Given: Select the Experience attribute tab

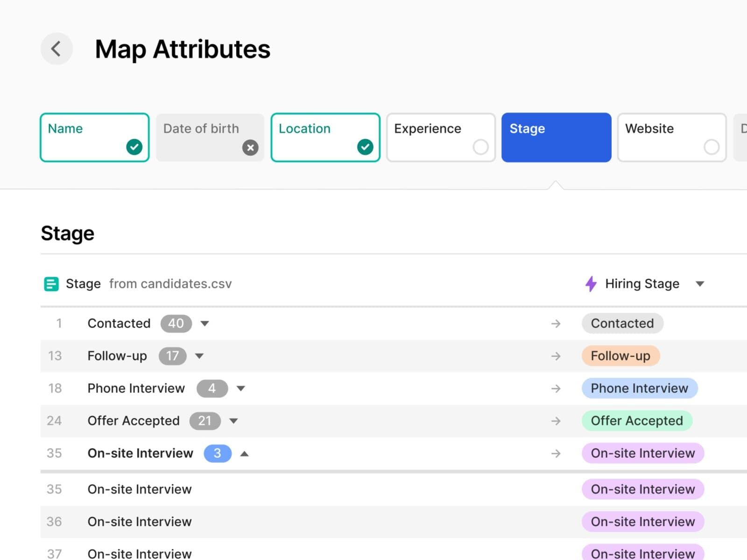Looking at the screenshot, I should tap(441, 138).
